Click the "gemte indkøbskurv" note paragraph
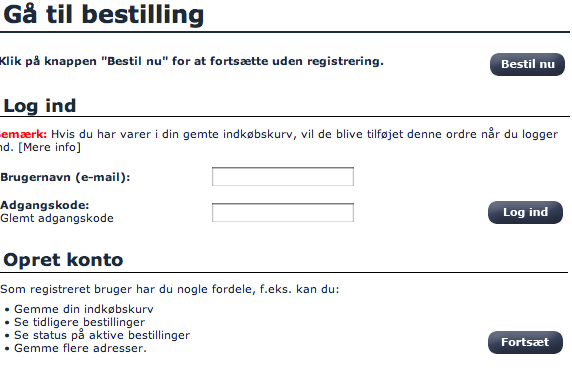Image resolution: width=572 pixels, height=369 pixels. pyautogui.click(x=279, y=141)
